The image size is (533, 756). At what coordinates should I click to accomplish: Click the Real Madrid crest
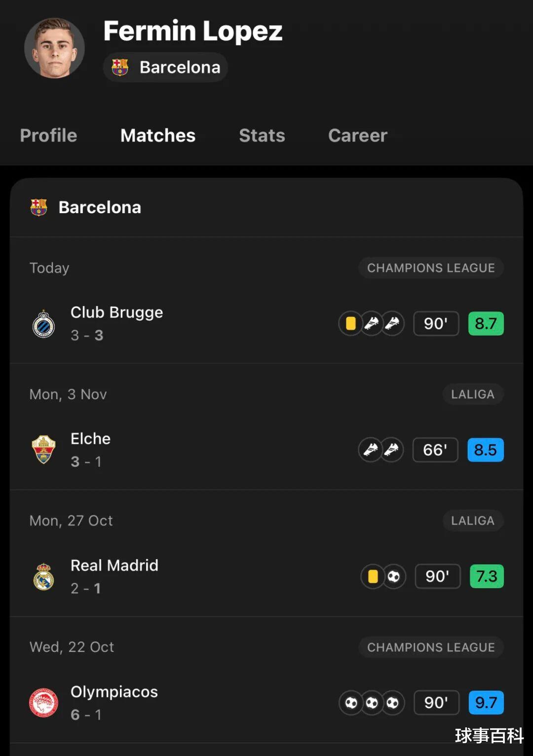pyautogui.click(x=43, y=576)
